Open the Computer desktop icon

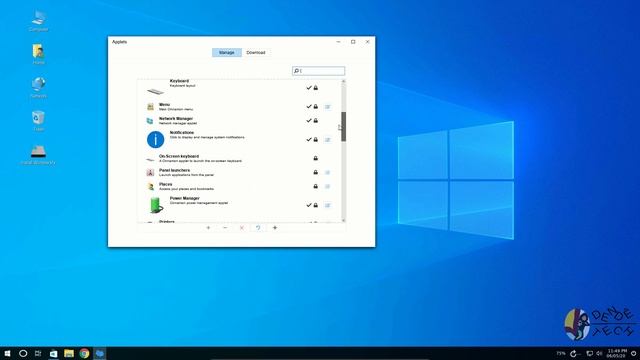[38, 21]
